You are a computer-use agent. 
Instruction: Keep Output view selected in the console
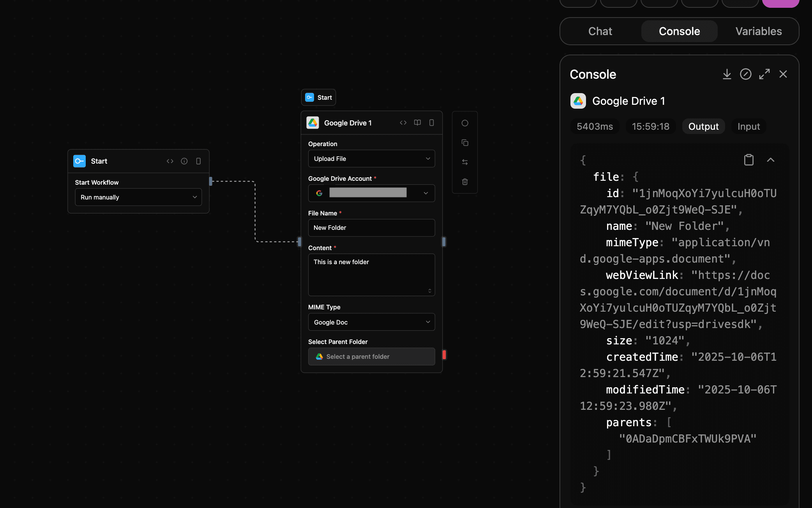pos(703,126)
